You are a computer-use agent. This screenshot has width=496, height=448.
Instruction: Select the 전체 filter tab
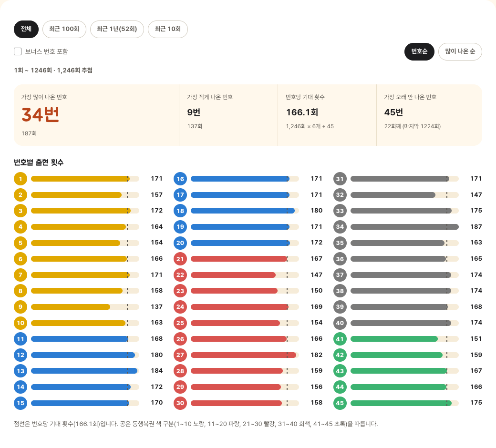pos(26,29)
